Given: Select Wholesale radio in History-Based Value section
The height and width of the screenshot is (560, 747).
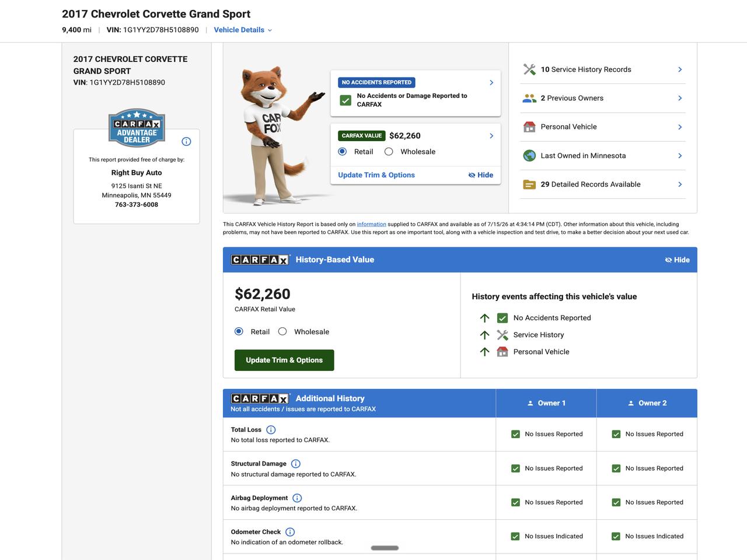Looking at the screenshot, I should pos(282,331).
